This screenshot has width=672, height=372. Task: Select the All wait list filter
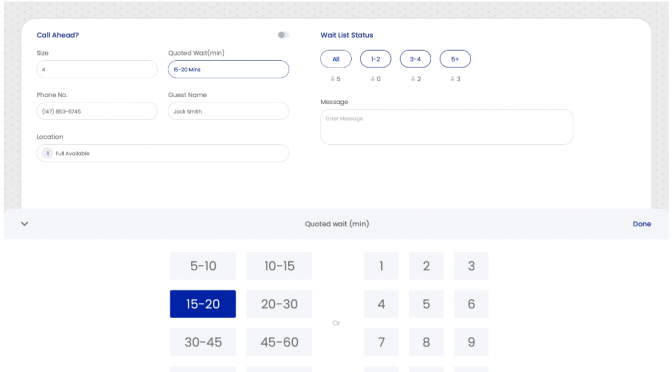click(336, 59)
